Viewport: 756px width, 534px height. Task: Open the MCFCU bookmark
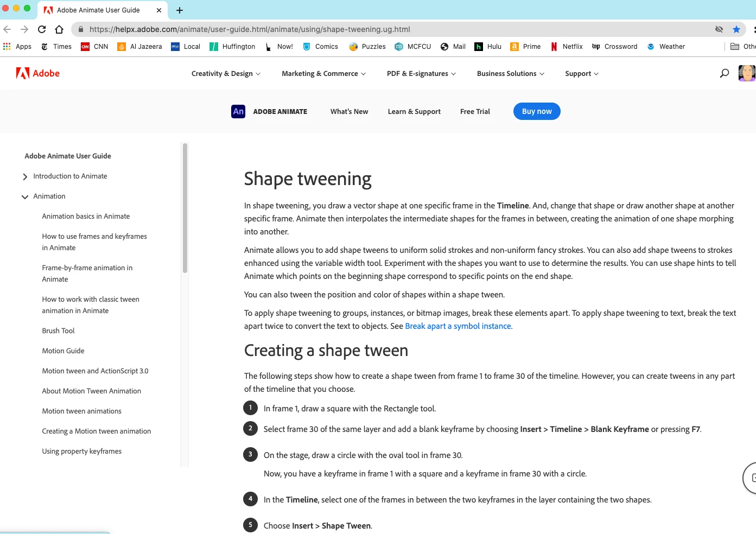click(x=413, y=47)
